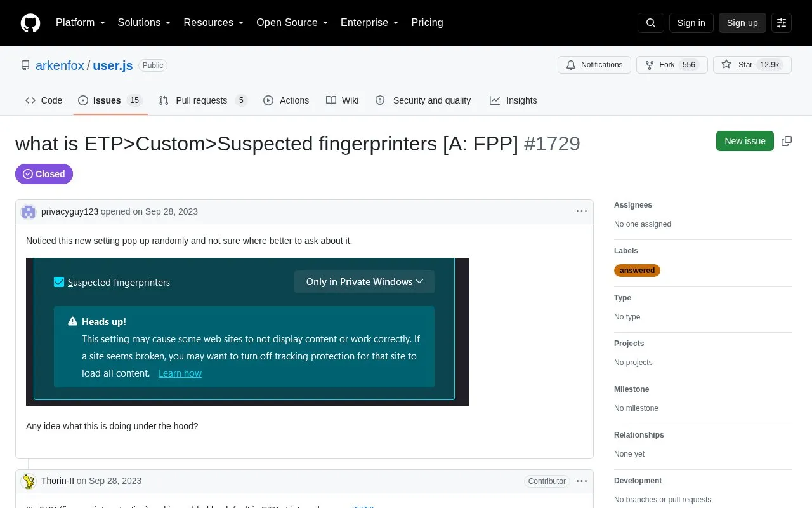Click the Sign in button
812x508 pixels.
pos(691,23)
